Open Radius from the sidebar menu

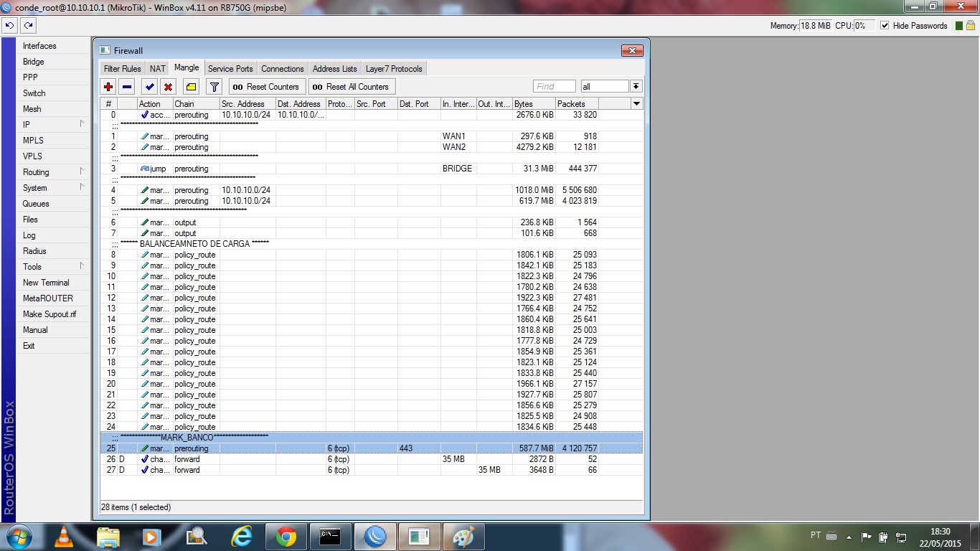(x=54, y=251)
